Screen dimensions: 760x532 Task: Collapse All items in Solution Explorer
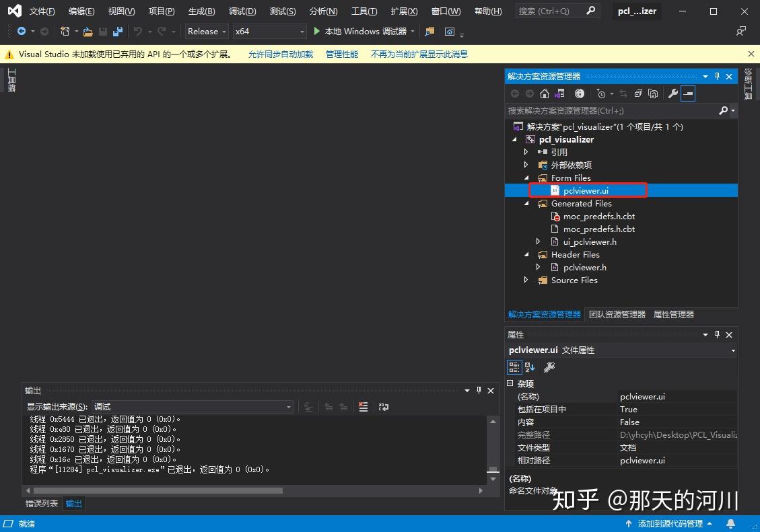pyautogui.click(x=638, y=93)
